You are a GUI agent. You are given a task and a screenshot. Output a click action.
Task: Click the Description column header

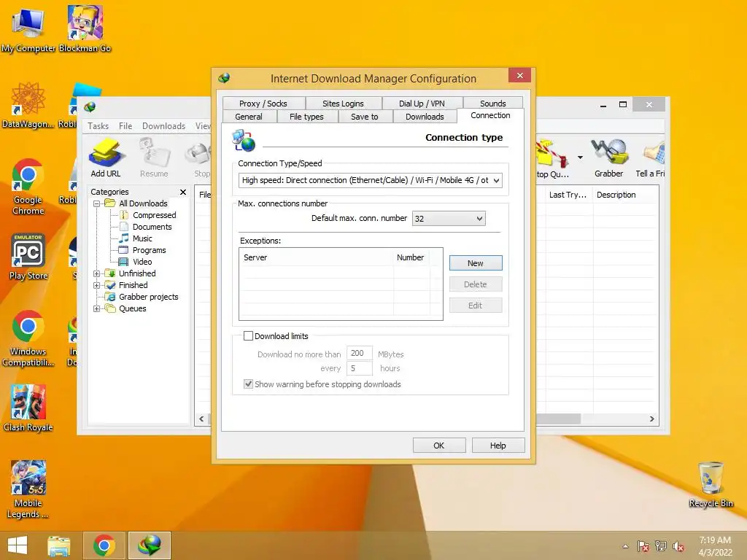pos(625,195)
